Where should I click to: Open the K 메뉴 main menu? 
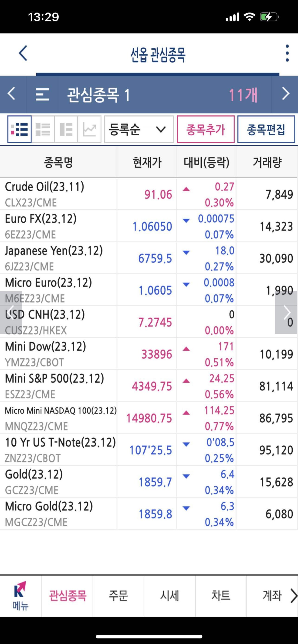pyautogui.click(x=20, y=596)
